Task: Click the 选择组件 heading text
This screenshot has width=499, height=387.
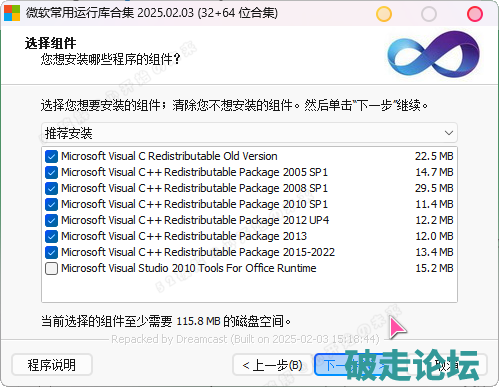Action: [x=50, y=43]
